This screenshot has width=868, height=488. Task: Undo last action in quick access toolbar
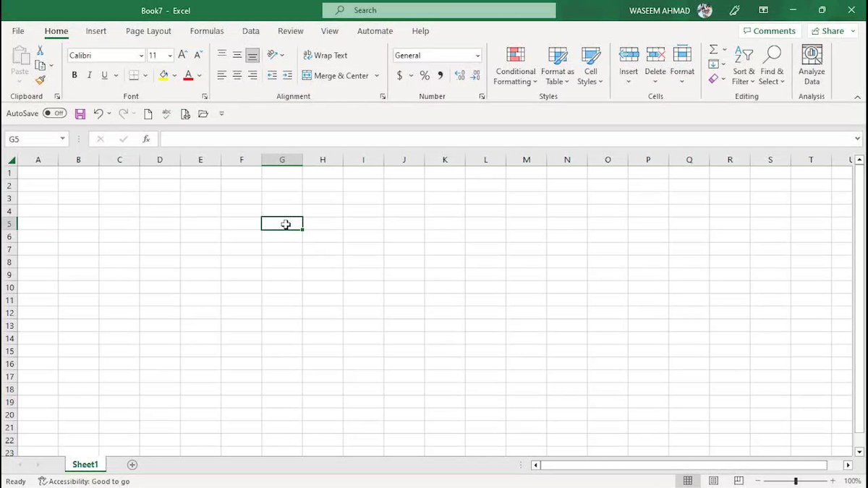pyautogui.click(x=98, y=114)
